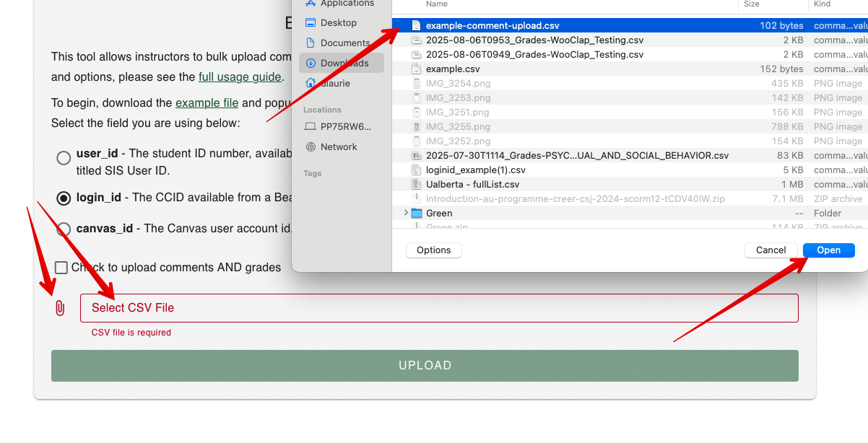Cancel the file selection dialog
This screenshot has height=443, width=868.
click(771, 250)
